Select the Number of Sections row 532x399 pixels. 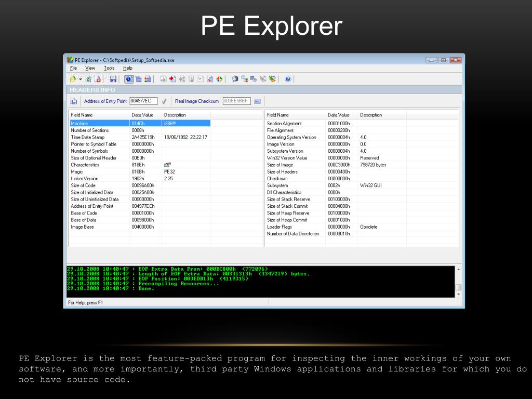point(140,130)
